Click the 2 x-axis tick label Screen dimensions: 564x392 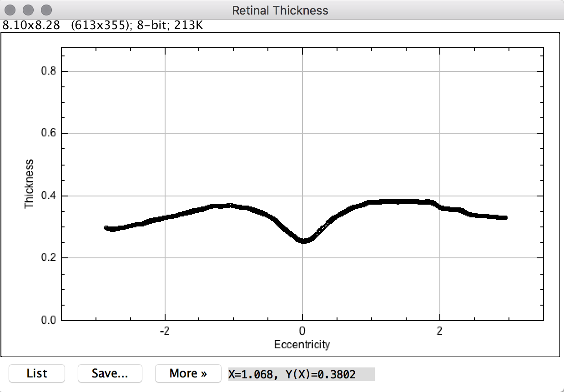[x=439, y=330]
